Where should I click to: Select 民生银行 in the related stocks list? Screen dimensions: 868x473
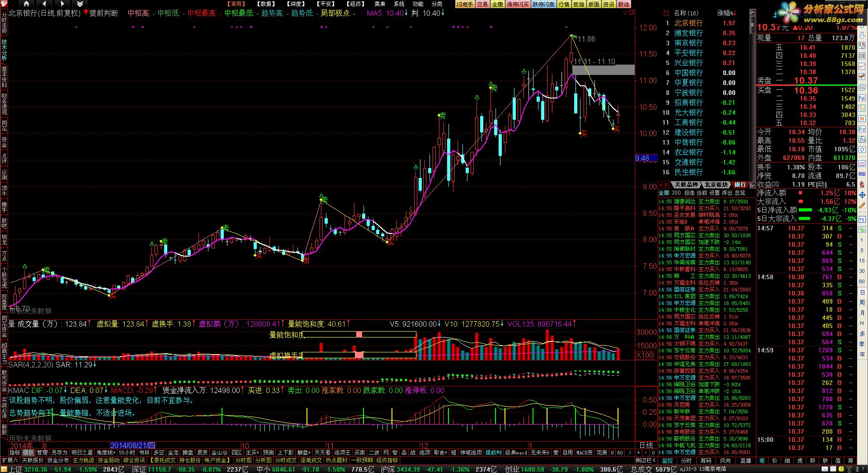pyautogui.click(x=689, y=172)
